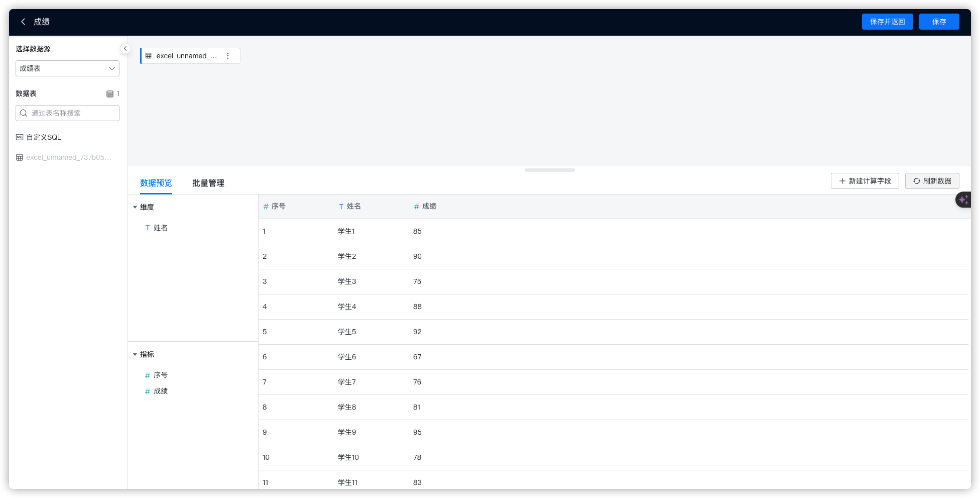Select the excel_unnamed node on the canvas

coord(190,56)
